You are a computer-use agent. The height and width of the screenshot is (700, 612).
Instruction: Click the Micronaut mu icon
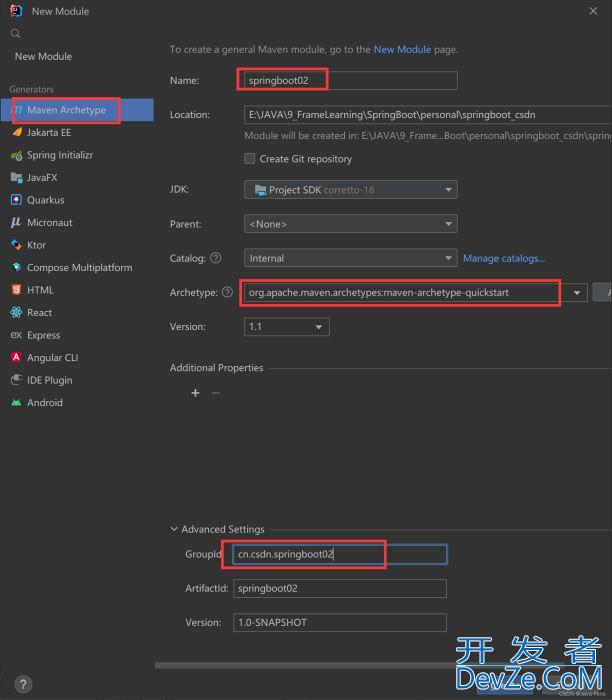pos(17,222)
